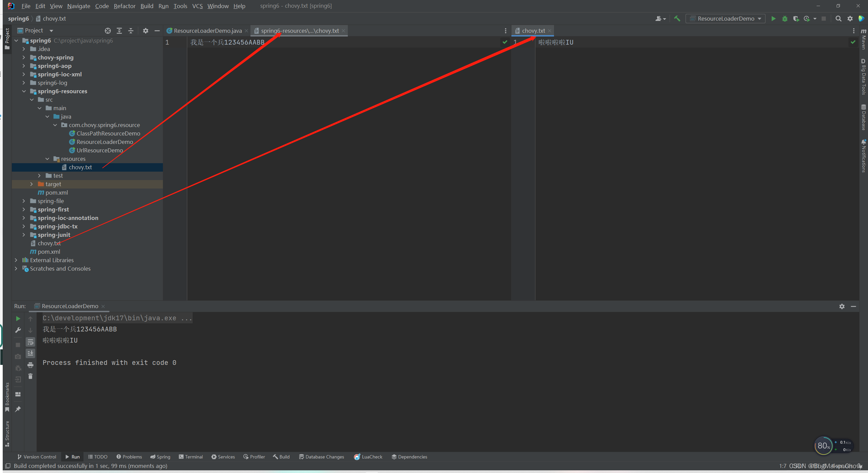
Task: Open the Problems tool window
Action: [129, 457]
